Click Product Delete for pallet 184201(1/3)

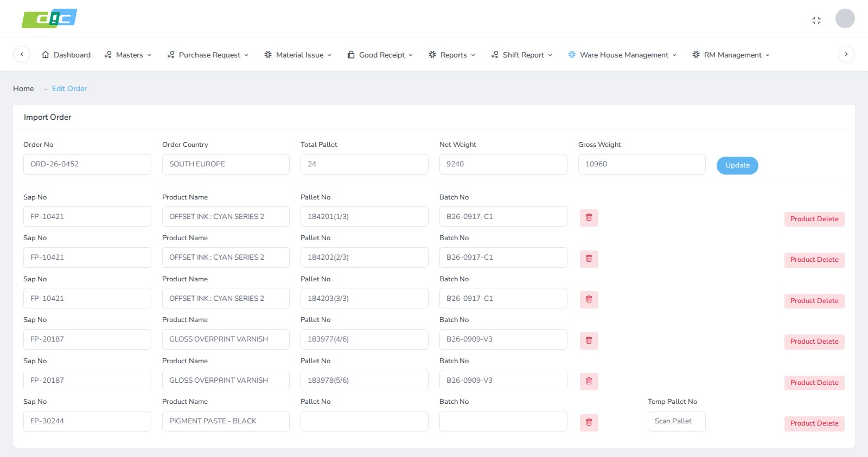coord(814,219)
